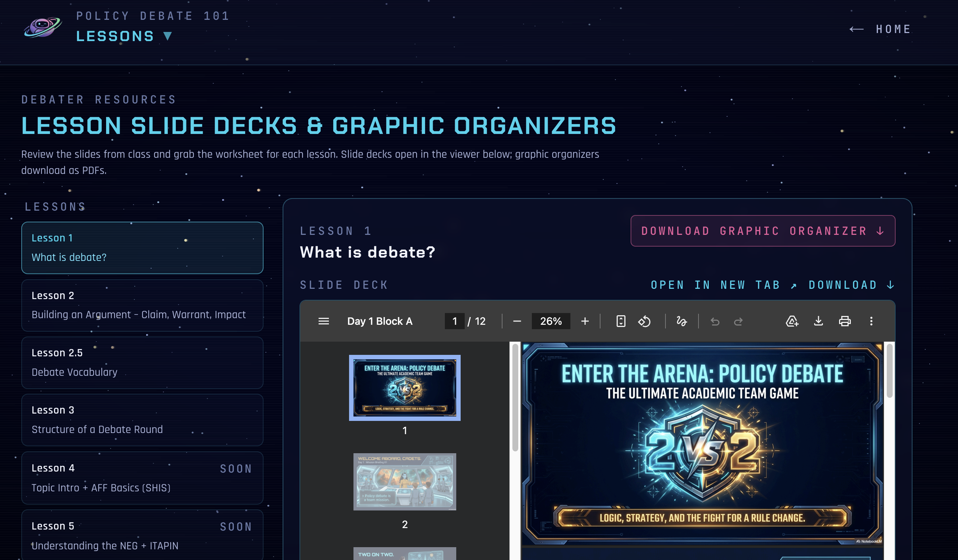Click the 26% zoom level field
Screen dimensions: 958x560
[551, 321]
